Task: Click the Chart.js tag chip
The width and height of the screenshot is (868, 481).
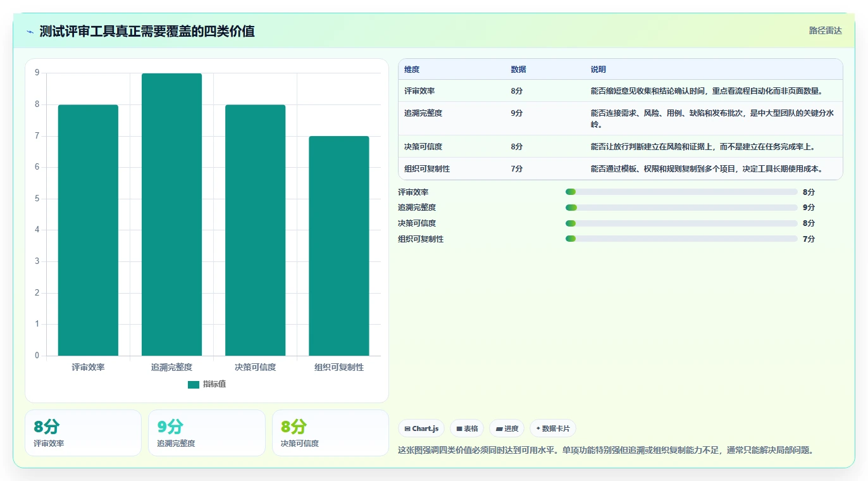Action: pyautogui.click(x=421, y=428)
